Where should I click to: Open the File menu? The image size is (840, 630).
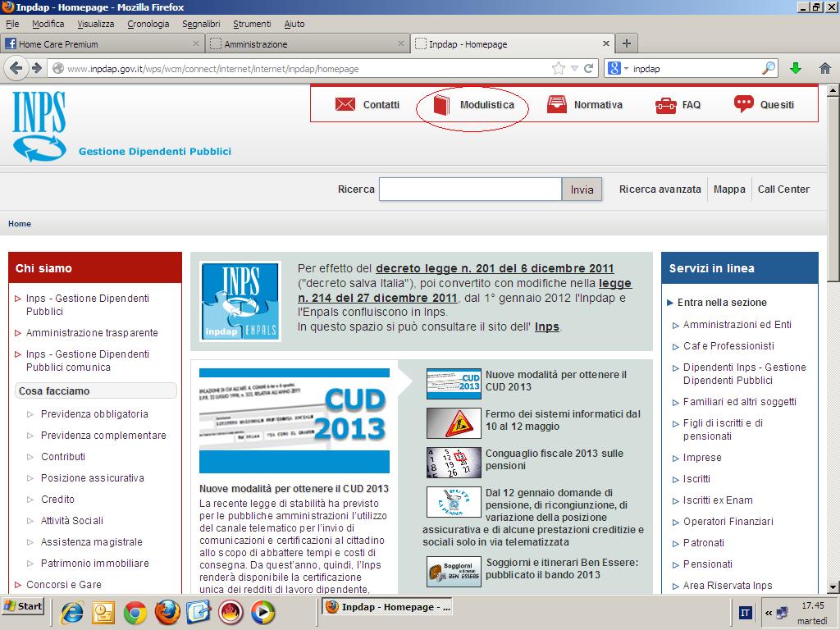click(x=12, y=24)
